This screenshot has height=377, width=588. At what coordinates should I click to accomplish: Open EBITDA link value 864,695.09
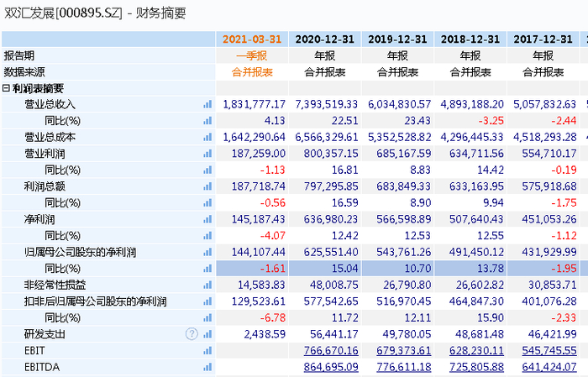click(x=331, y=367)
